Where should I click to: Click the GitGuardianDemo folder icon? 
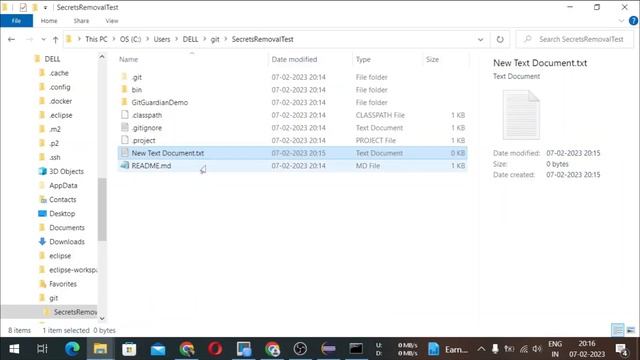125,102
